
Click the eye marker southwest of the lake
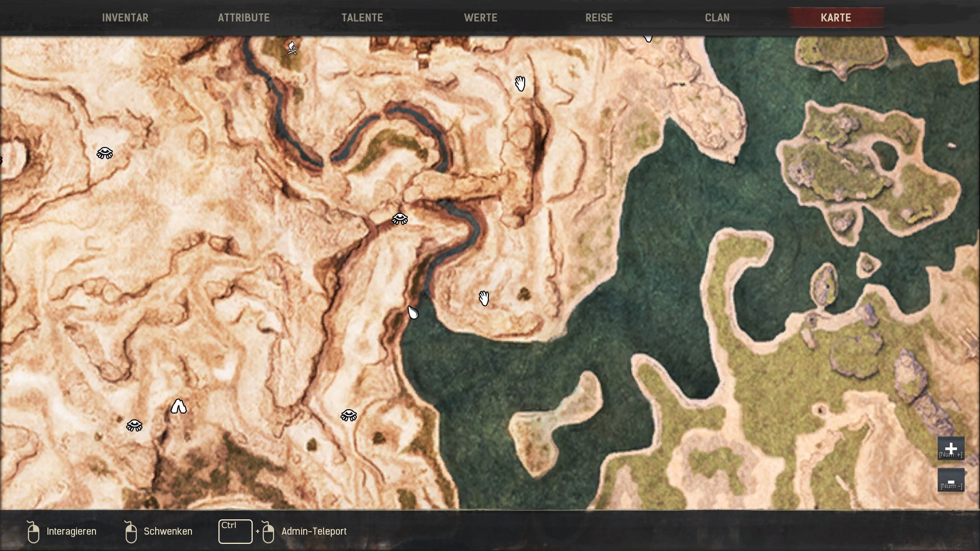(349, 415)
